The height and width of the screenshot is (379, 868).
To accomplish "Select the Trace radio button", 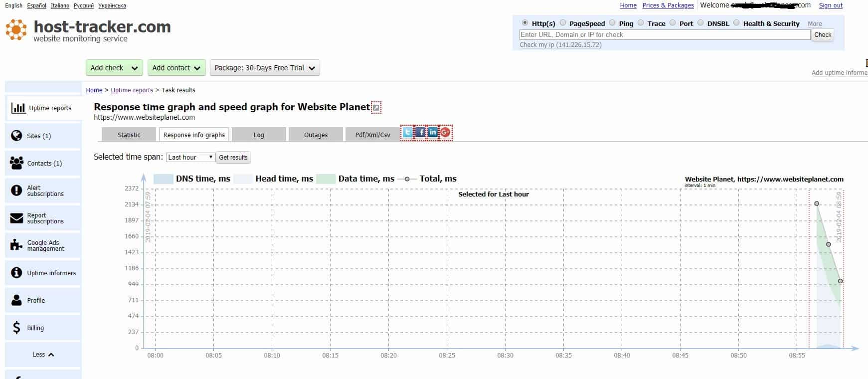I will (x=641, y=23).
